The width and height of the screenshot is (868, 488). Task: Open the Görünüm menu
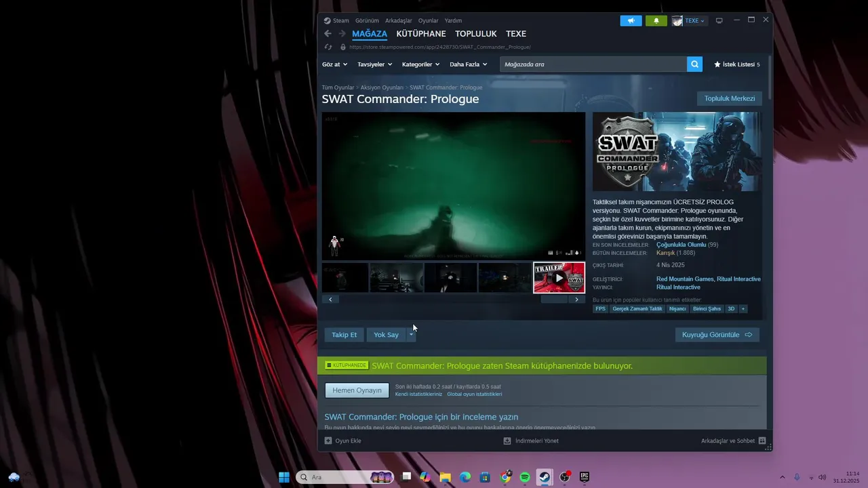[x=367, y=20]
